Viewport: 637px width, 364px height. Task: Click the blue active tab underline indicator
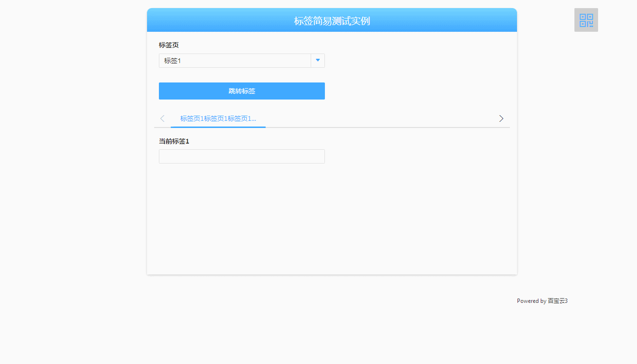(218, 127)
